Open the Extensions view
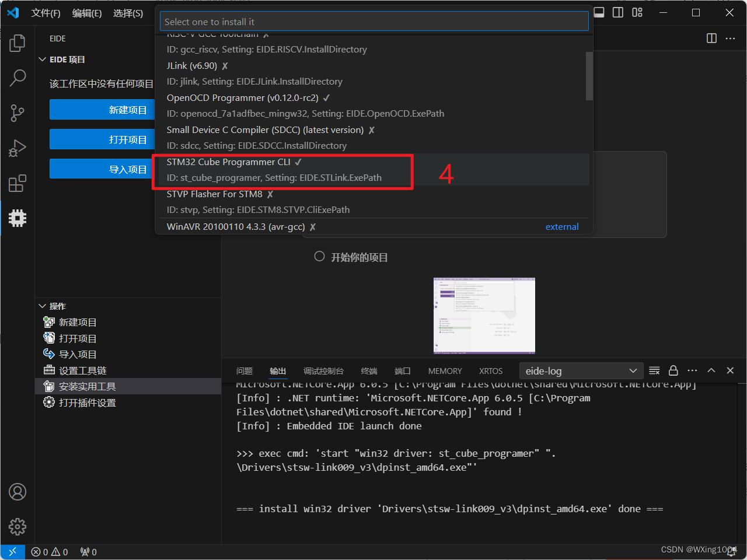 [x=18, y=183]
